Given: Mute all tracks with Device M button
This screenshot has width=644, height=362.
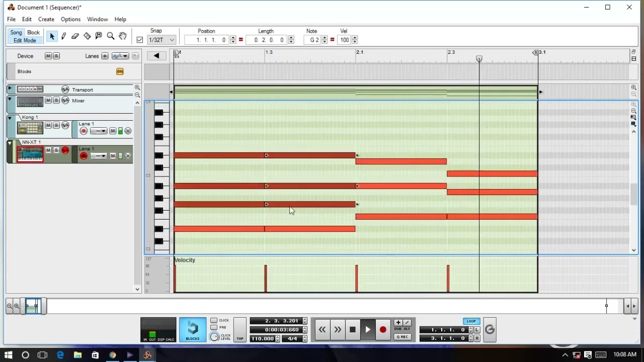Looking at the screenshot, I should (48, 56).
